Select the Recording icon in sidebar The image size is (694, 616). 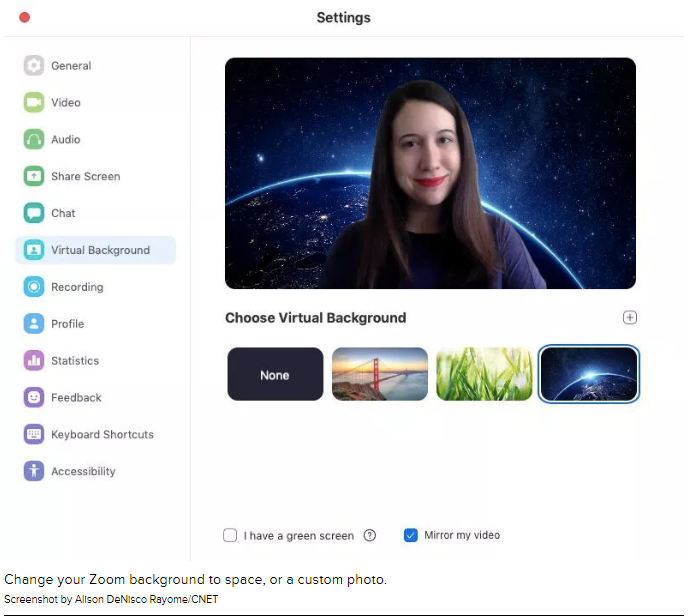click(34, 287)
